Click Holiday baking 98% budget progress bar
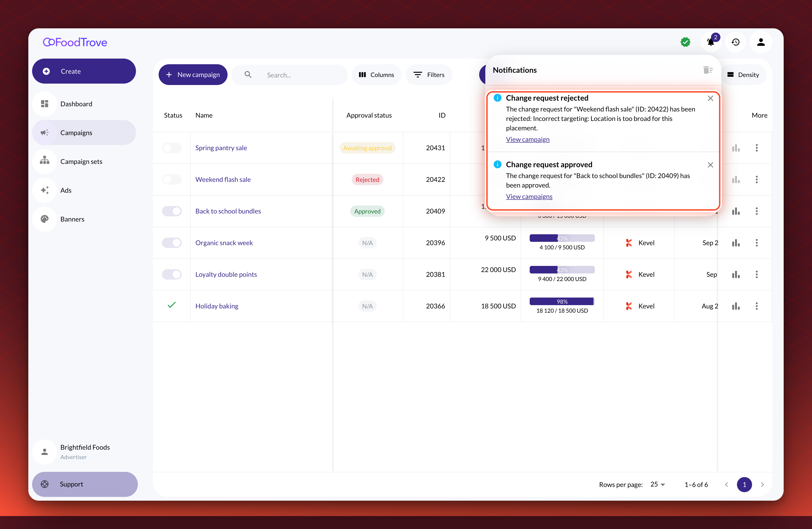812x529 pixels. pos(562,301)
